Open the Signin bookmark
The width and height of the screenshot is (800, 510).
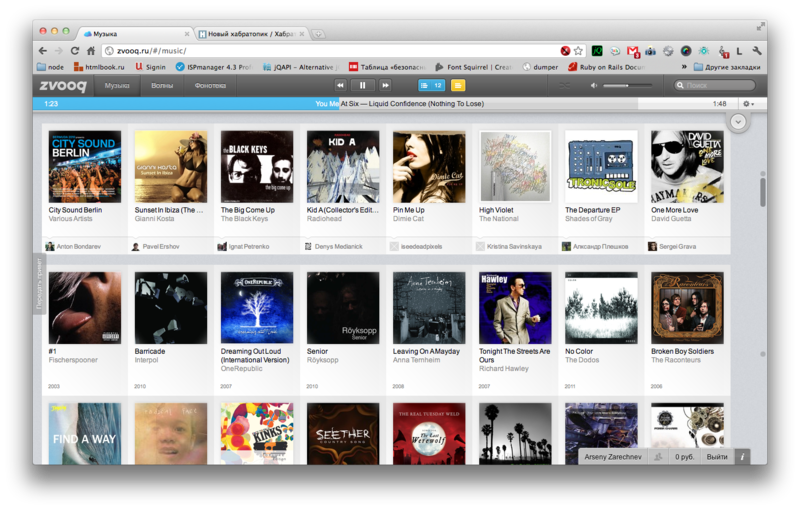tap(151, 67)
